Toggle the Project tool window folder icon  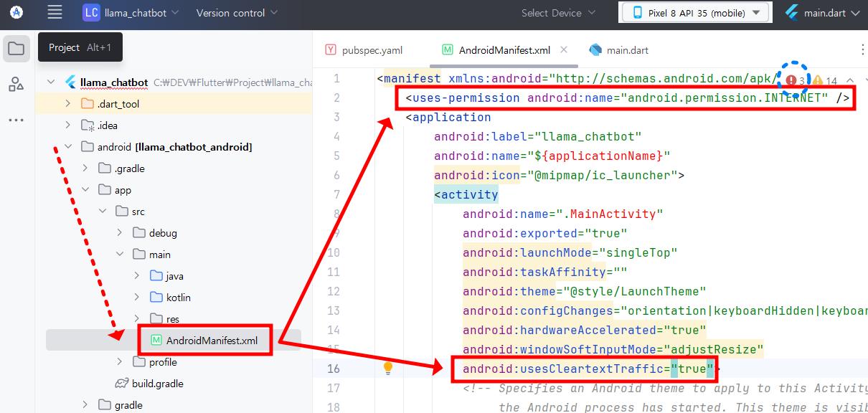click(x=16, y=49)
